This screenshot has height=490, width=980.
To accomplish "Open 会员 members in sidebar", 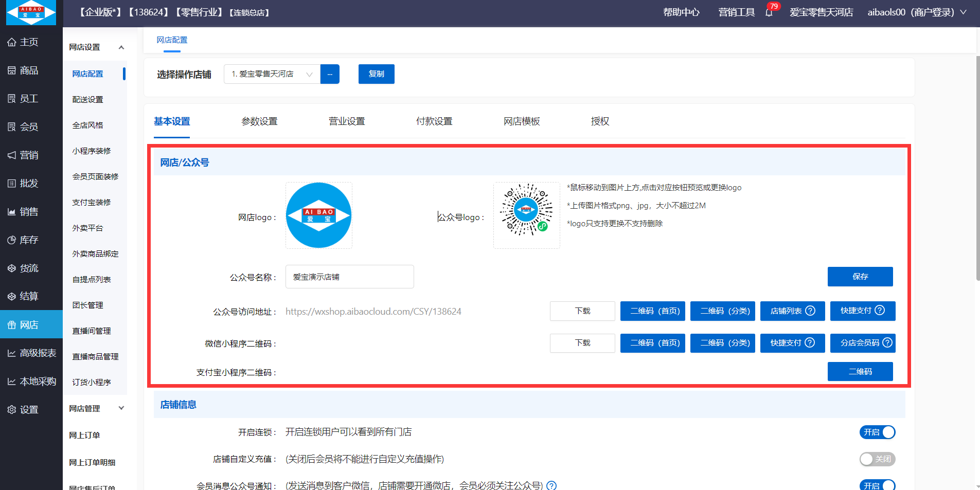I will click(23, 127).
